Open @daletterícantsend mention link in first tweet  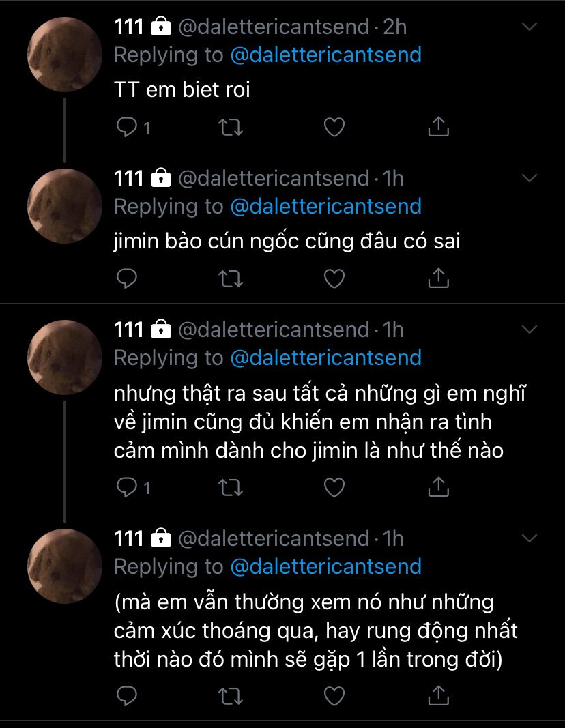point(325,55)
